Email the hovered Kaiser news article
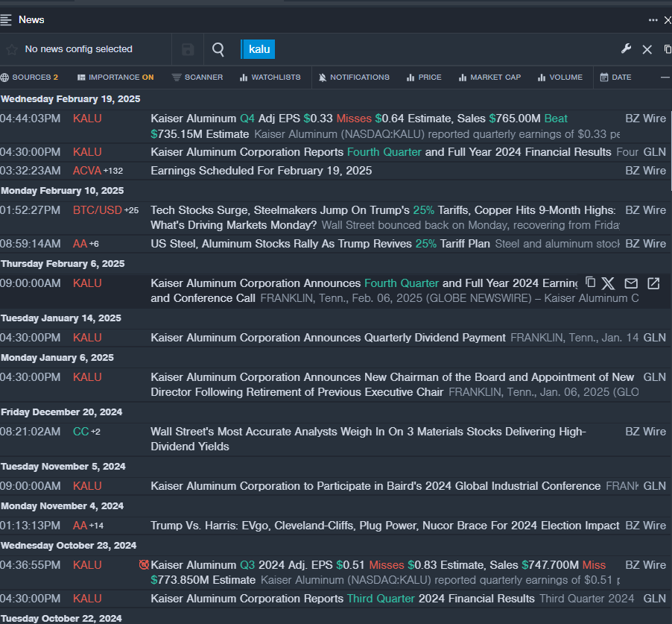The width and height of the screenshot is (672, 624). [631, 283]
